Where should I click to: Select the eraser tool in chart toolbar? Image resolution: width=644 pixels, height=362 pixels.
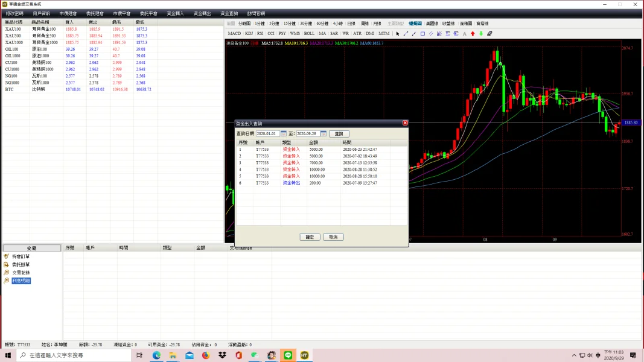click(489, 34)
